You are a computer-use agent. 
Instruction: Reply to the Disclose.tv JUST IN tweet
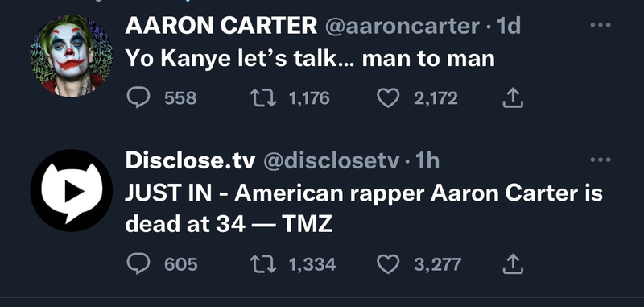(138, 263)
